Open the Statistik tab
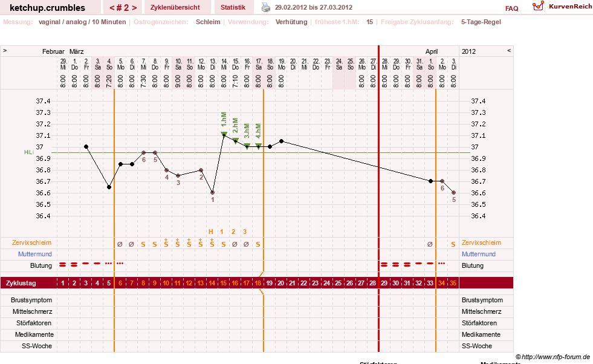Viewport: 593px width, 364px height. tap(233, 7)
